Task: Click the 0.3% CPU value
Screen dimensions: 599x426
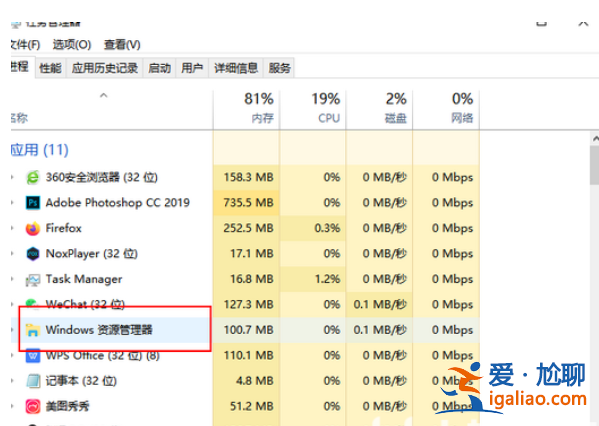Action: tap(327, 228)
